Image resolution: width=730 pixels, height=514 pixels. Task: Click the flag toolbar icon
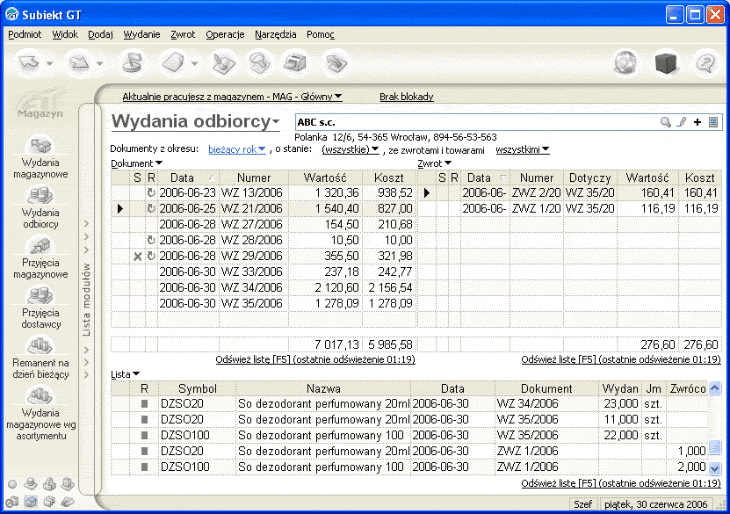pyautogui.click(x=132, y=63)
